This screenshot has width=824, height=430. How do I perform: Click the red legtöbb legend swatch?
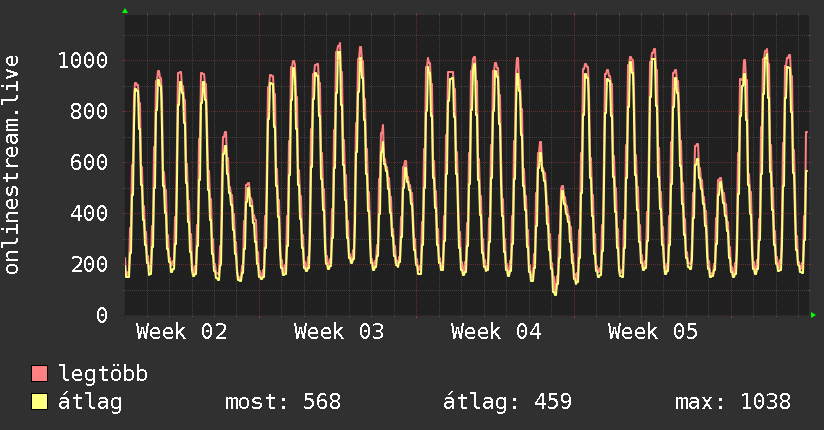(x=40, y=375)
